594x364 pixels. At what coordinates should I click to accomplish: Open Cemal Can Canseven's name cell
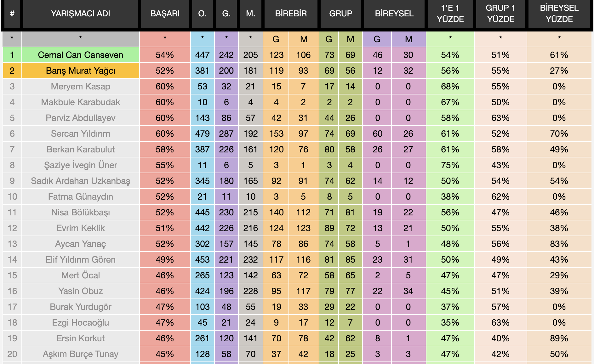(x=80, y=55)
